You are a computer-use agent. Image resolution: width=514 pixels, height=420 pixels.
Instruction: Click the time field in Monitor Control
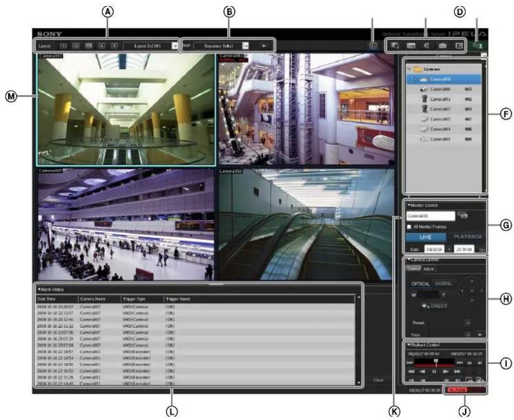[464, 249]
